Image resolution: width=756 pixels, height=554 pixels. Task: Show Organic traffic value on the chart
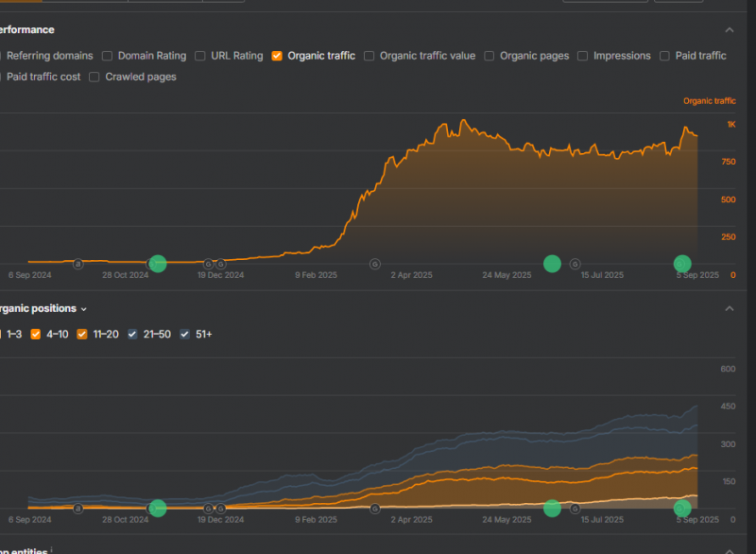(x=369, y=56)
